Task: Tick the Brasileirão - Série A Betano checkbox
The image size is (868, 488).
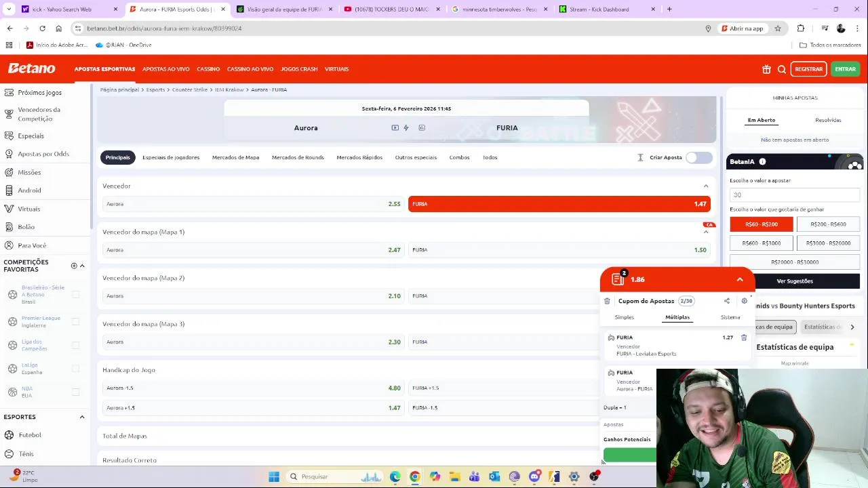Action: pos(75,294)
